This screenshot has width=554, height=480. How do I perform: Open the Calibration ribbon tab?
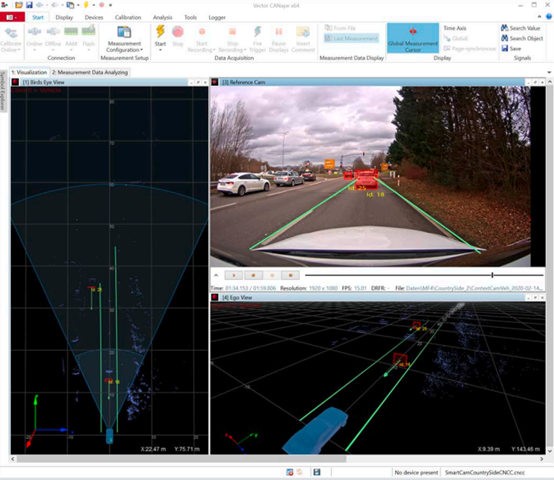[128, 17]
